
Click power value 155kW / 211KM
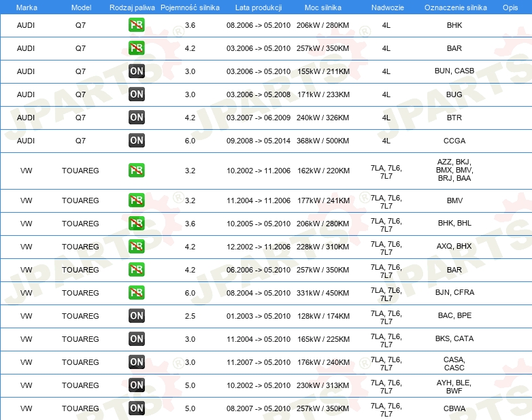point(323,71)
